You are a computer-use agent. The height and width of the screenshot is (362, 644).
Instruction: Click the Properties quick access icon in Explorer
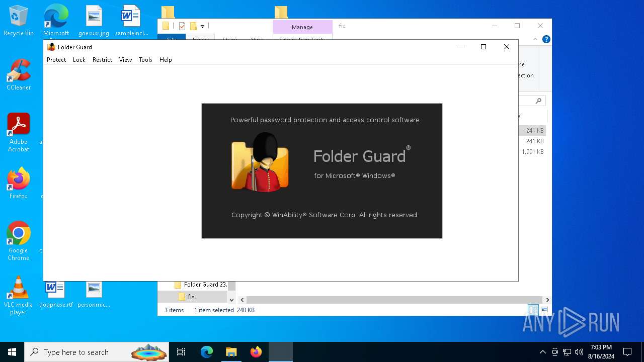coord(182,26)
